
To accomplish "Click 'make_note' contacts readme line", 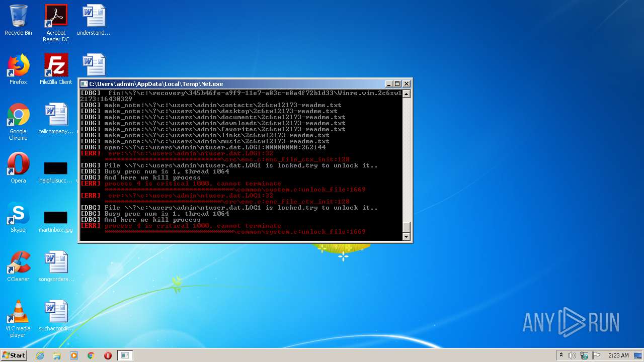I will click(x=211, y=105).
